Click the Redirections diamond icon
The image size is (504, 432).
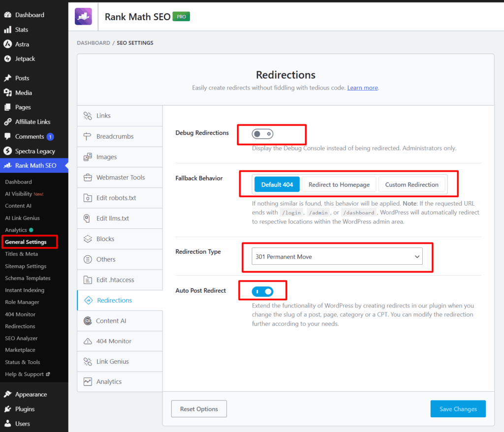(x=89, y=300)
